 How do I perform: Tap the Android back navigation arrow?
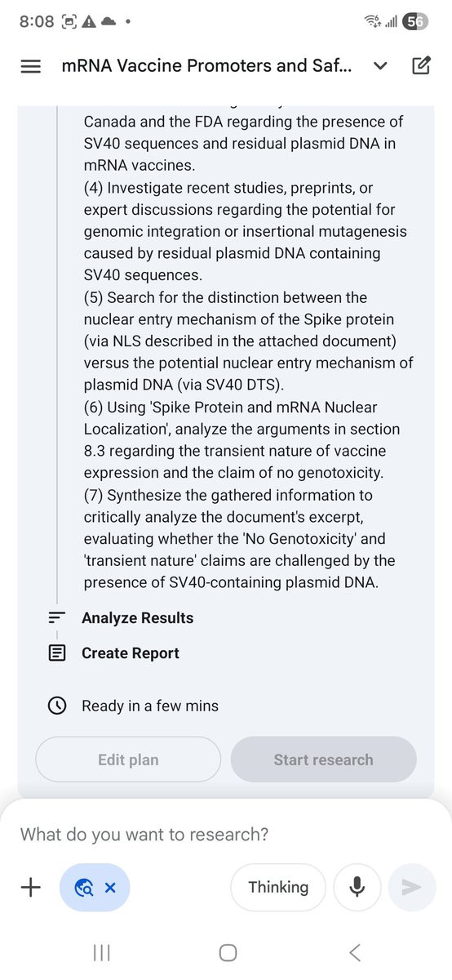(354, 952)
